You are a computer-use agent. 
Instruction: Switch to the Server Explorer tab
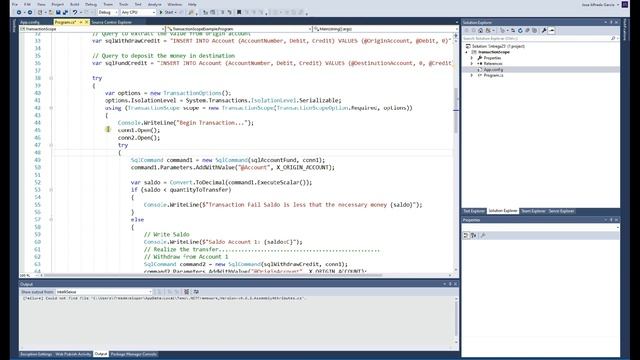[x=561, y=211]
